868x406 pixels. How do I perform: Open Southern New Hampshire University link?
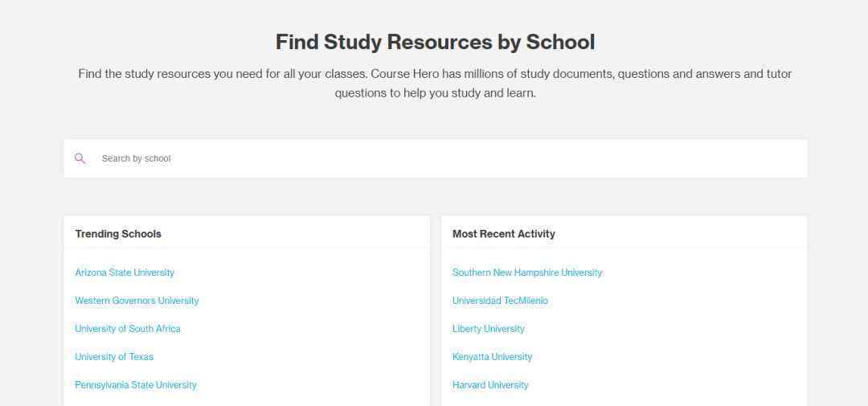[527, 273]
